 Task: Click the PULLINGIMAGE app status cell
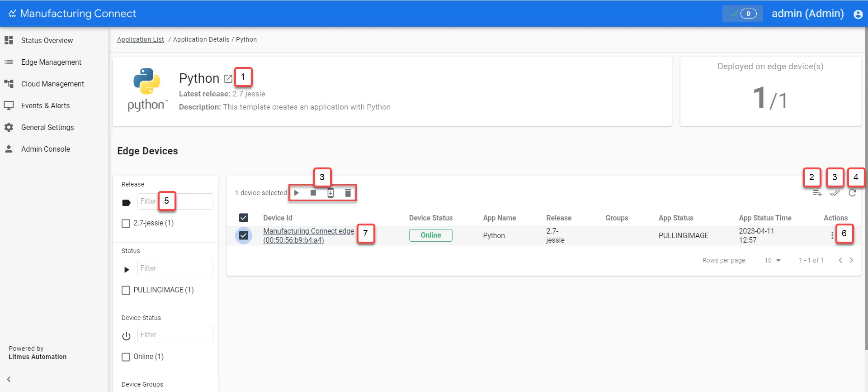(684, 235)
